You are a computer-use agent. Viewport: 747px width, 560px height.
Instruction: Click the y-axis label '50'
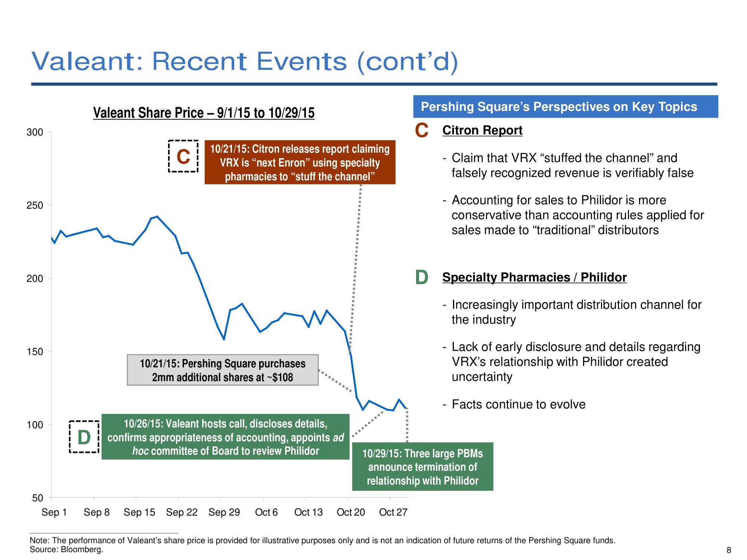[x=38, y=498]
